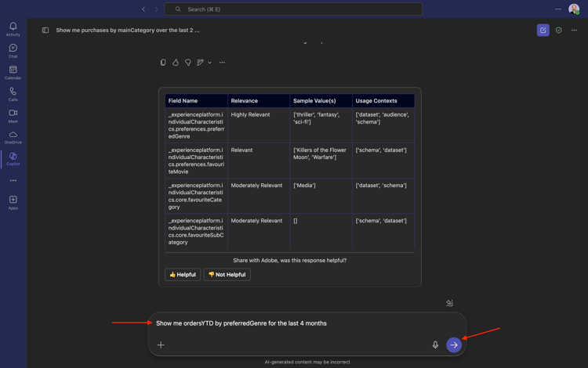588x368 pixels.
Task: Open more message actions ellipsis
Action: tap(222, 63)
